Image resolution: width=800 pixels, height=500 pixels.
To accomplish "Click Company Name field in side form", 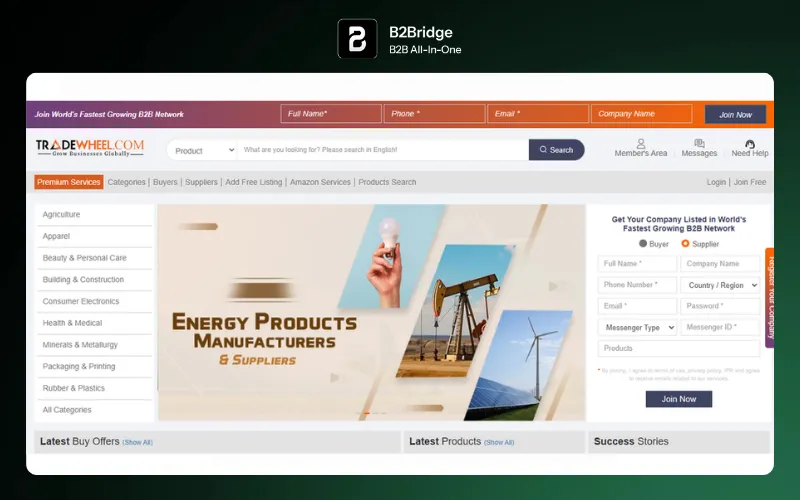I will coord(720,264).
